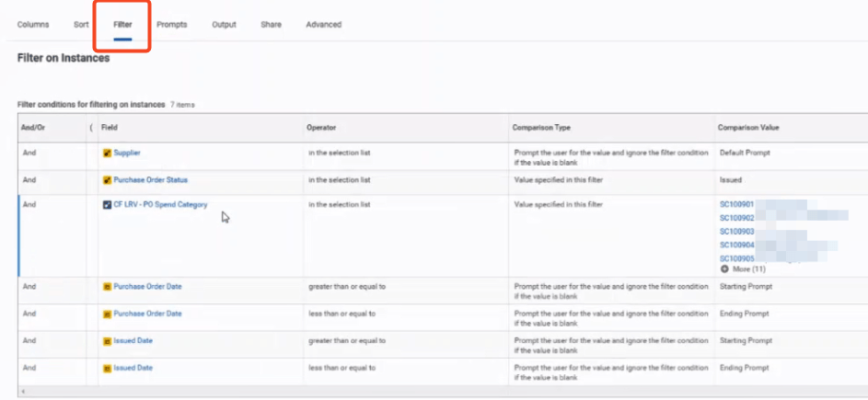Open the Prompts tab
Image resolution: width=868 pixels, height=400 pixels.
coord(171,25)
